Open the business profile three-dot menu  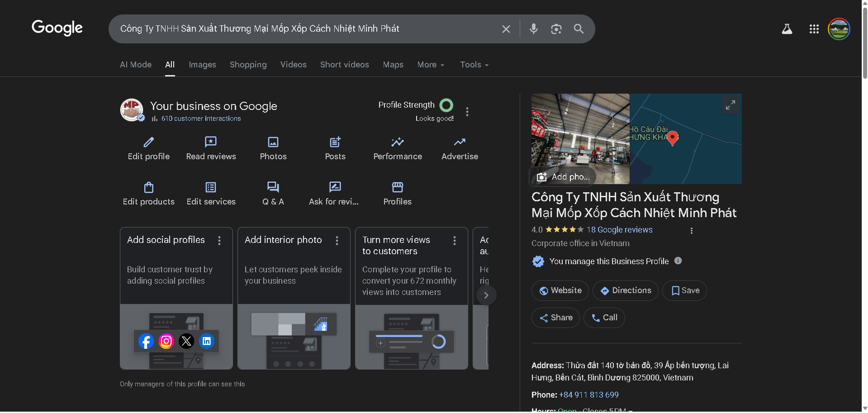pos(467,112)
